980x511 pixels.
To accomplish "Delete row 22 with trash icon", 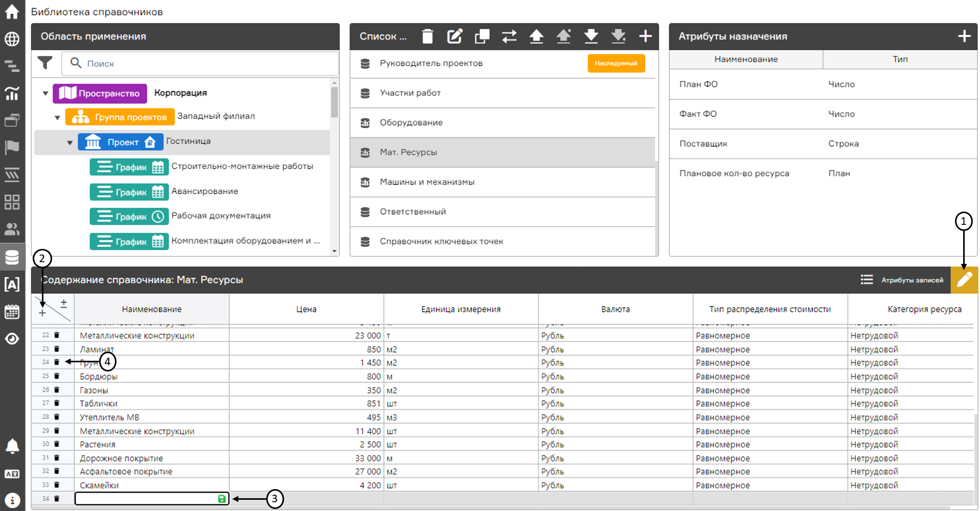I will pyautogui.click(x=57, y=335).
